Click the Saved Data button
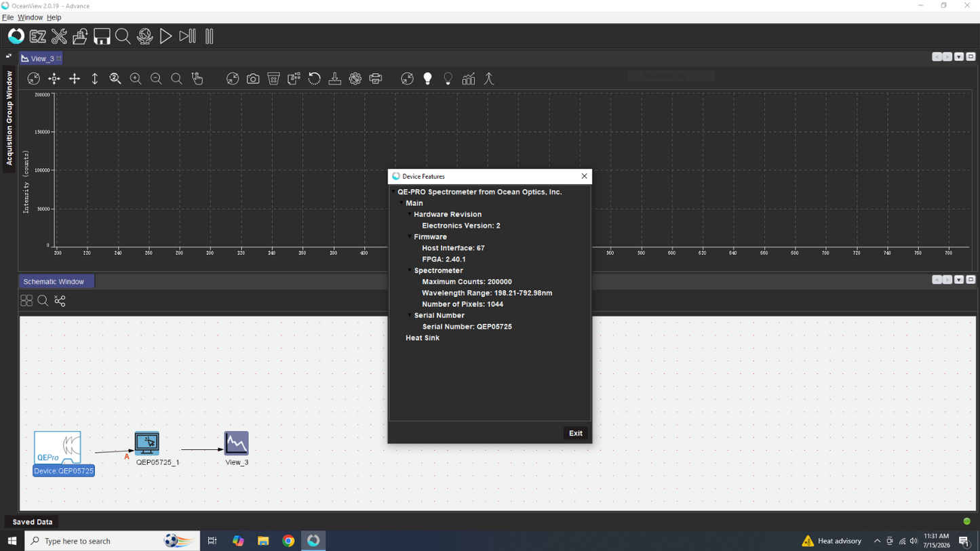 point(33,522)
